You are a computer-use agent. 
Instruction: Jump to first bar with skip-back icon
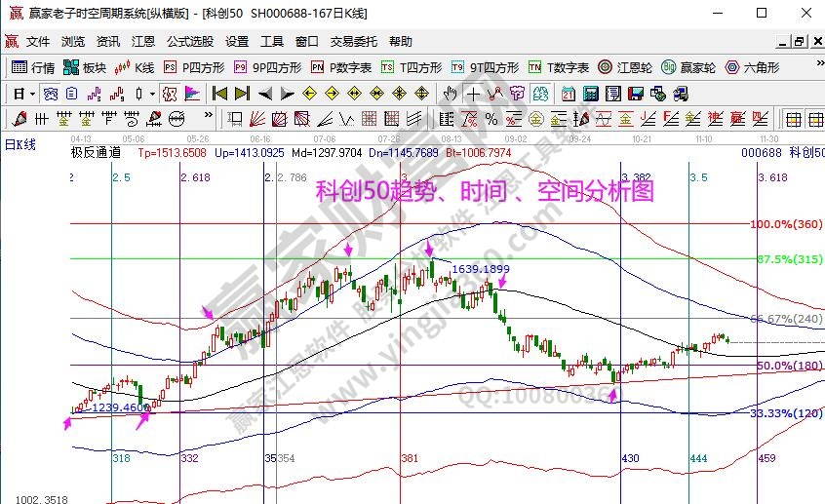tap(219, 94)
